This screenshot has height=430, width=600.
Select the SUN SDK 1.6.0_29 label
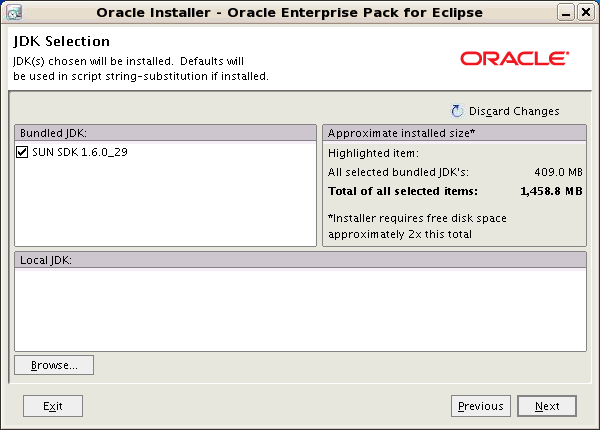pyautogui.click(x=80, y=152)
